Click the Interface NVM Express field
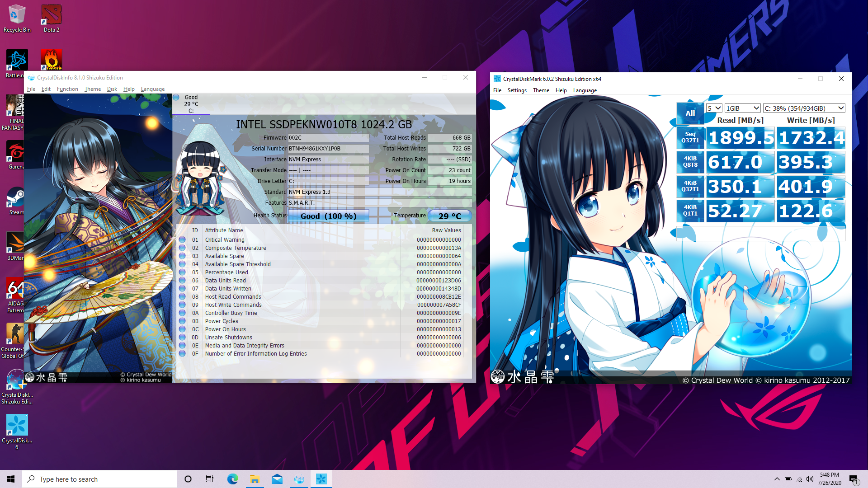This screenshot has width=868, height=488. pyautogui.click(x=328, y=160)
